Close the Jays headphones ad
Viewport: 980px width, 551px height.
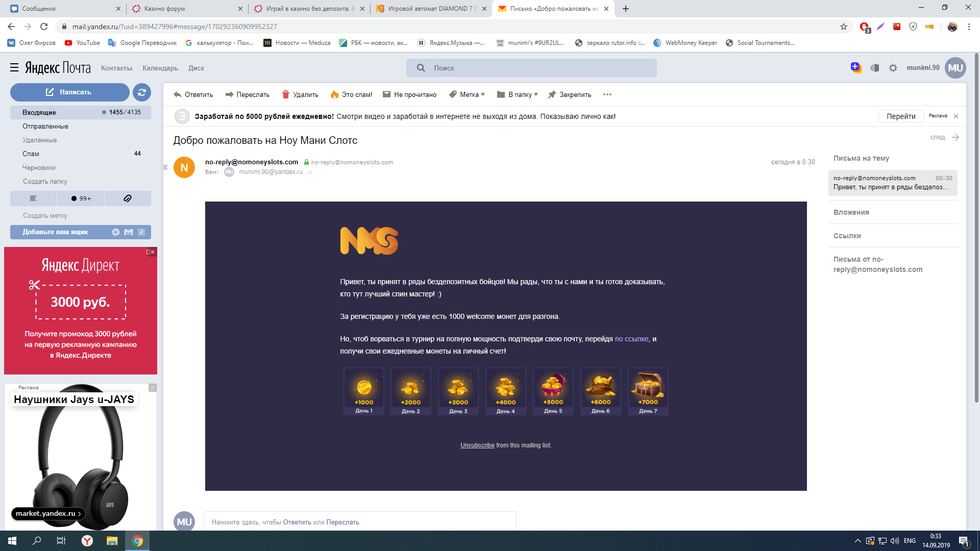153,388
